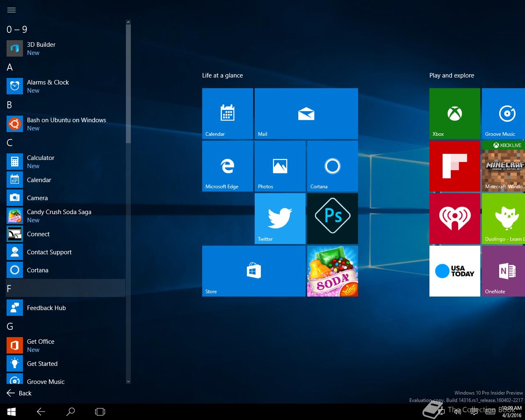This screenshot has width=525, height=420.
Task: Open the Store tile
Action: click(254, 271)
